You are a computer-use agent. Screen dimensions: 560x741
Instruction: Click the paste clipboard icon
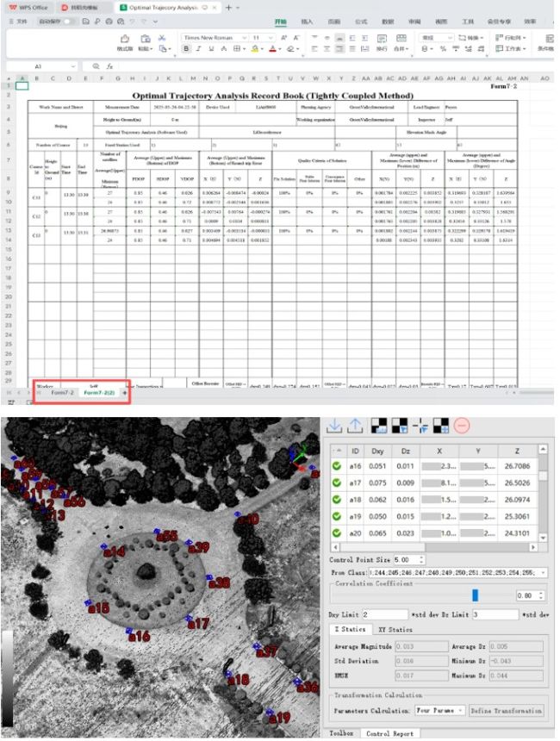coord(146,38)
